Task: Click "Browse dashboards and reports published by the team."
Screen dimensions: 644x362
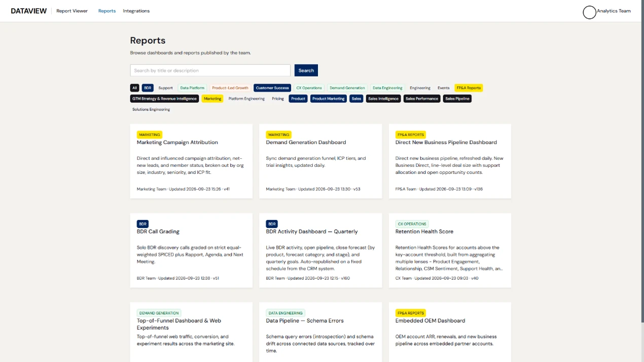Action: pos(190,53)
